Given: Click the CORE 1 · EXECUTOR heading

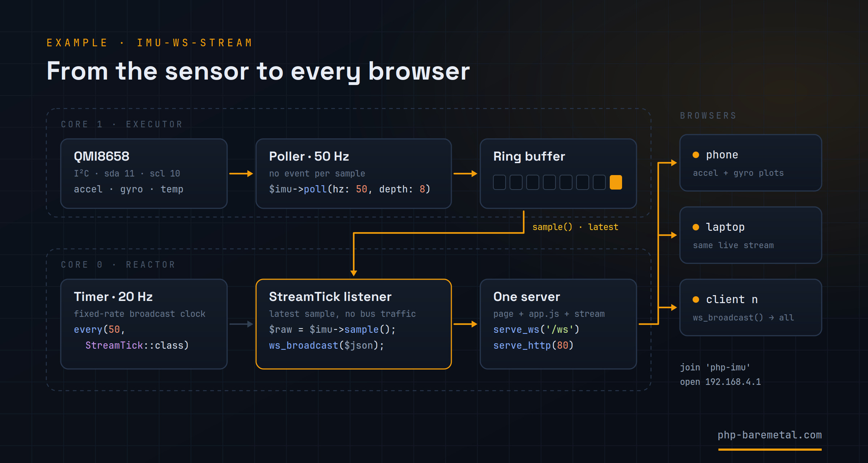Looking at the screenshot, I should (x=122, y=124).
